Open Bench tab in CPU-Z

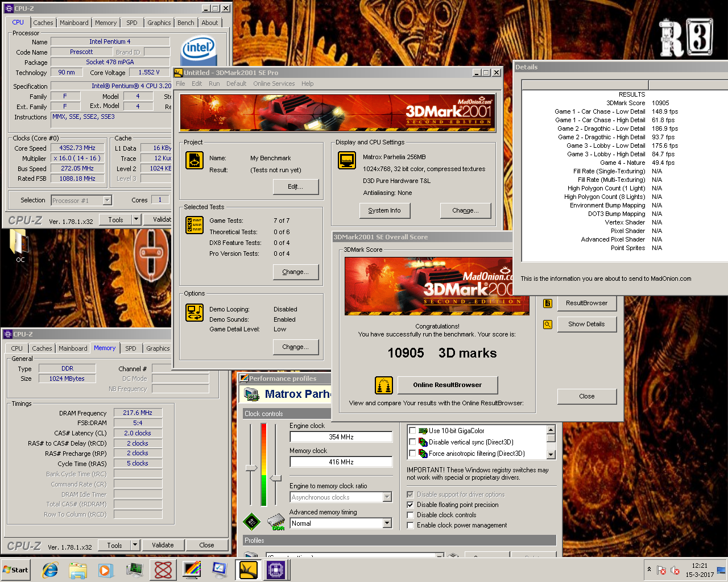pos(186,23)
